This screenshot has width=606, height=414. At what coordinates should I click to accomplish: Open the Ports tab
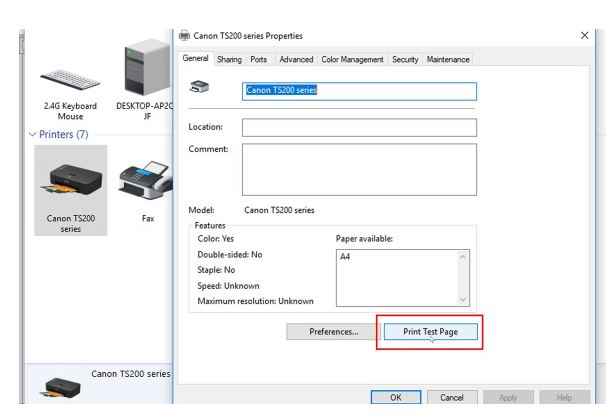[259, 60]
